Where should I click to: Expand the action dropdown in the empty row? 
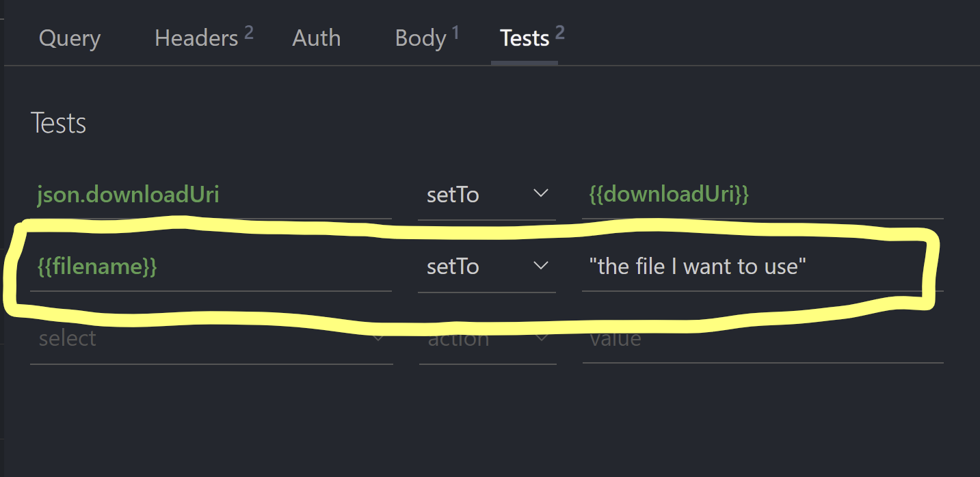[486, 338]
